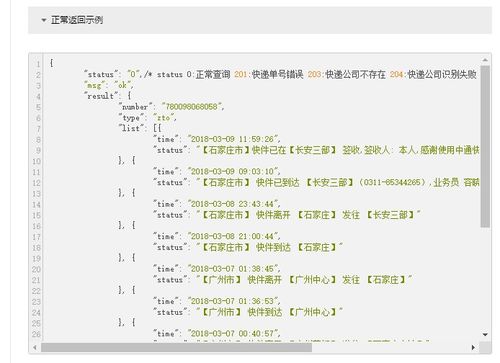500x363 pixels.
Task: Click the comment text 204:快递公司识别失败
Action: (433, 74)
